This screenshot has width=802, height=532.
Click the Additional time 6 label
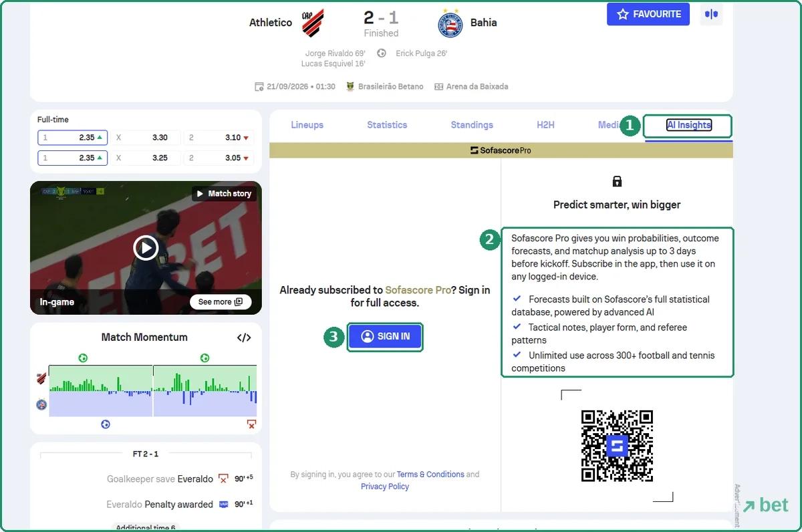coord(145,527)
